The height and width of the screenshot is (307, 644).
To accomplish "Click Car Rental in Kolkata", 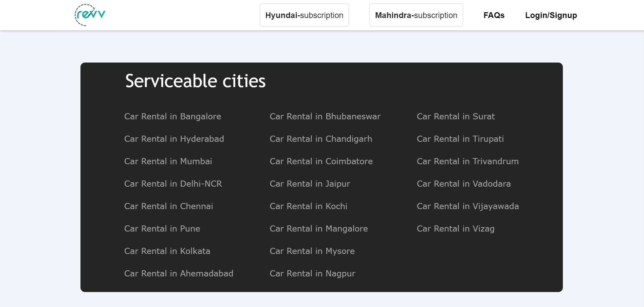I will pos(167,251).
